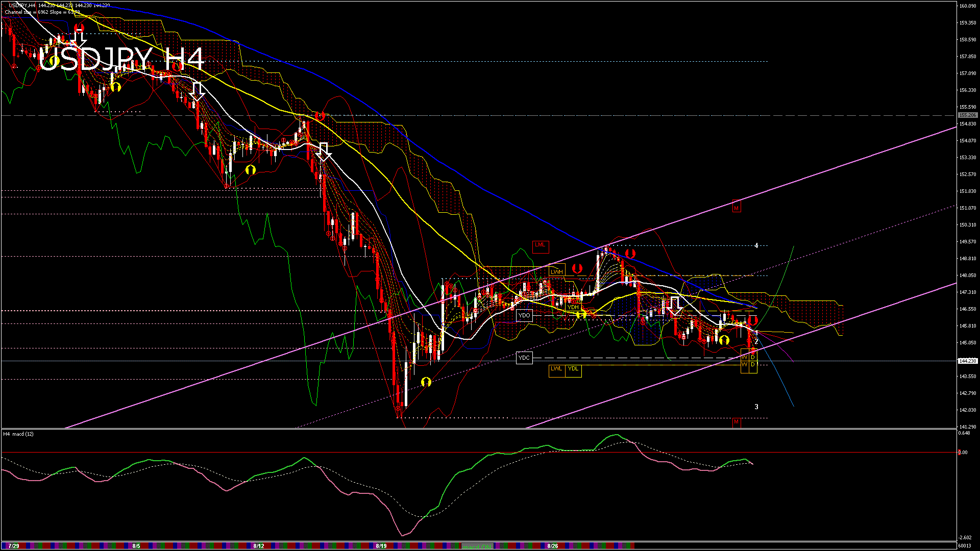980x551 pixels.
Task: Select the YDL label box
Action: pos(573,369)
